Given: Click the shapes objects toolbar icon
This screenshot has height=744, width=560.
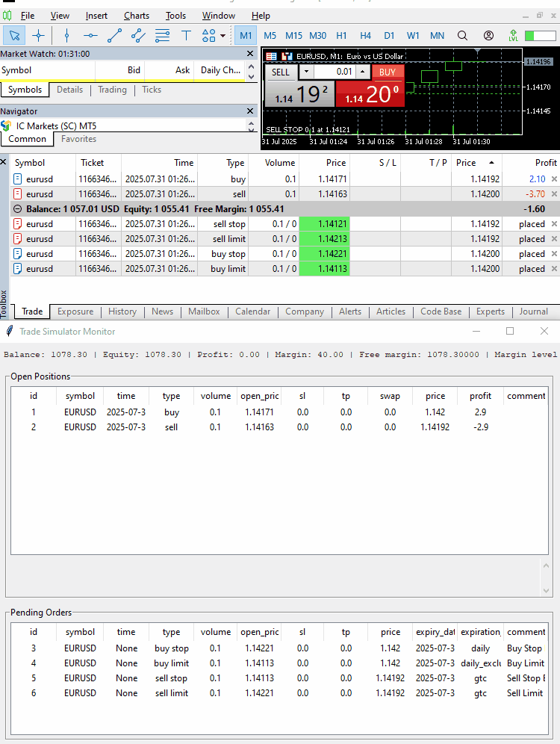Looking at the screenshot, I should (x=208, y=36).
